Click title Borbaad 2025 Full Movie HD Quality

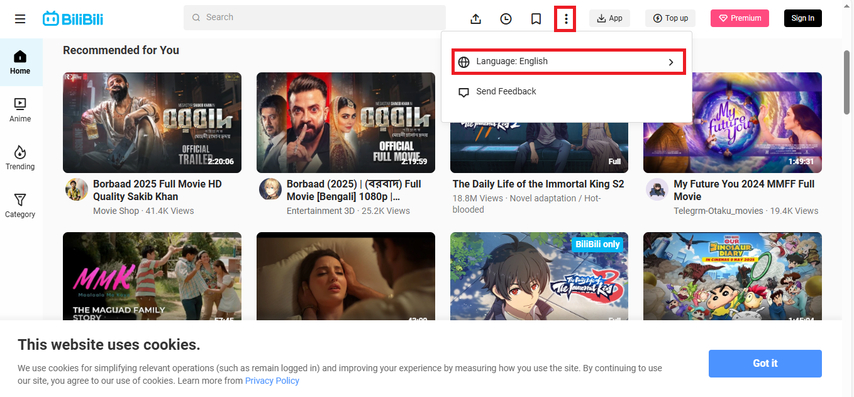pos(157,190)
